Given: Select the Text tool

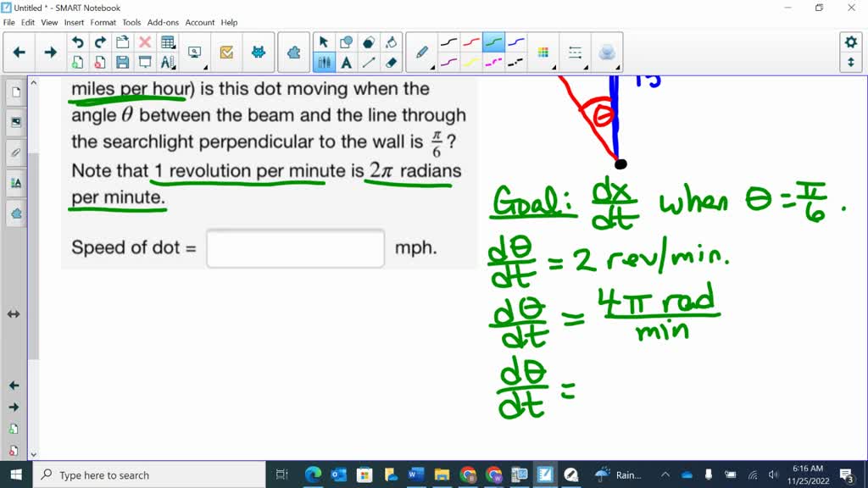Looking at the screenshot, I should pos(346,63).
